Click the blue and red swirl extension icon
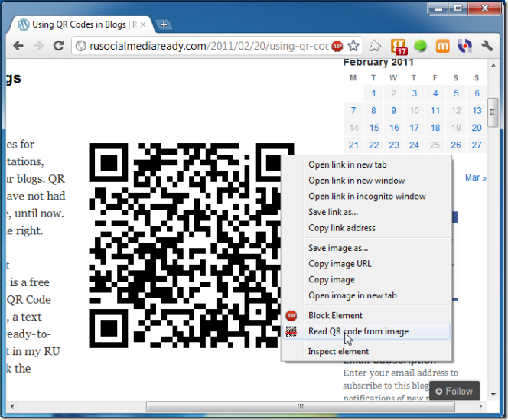This screenshot has height=420, width=508. 464,46
